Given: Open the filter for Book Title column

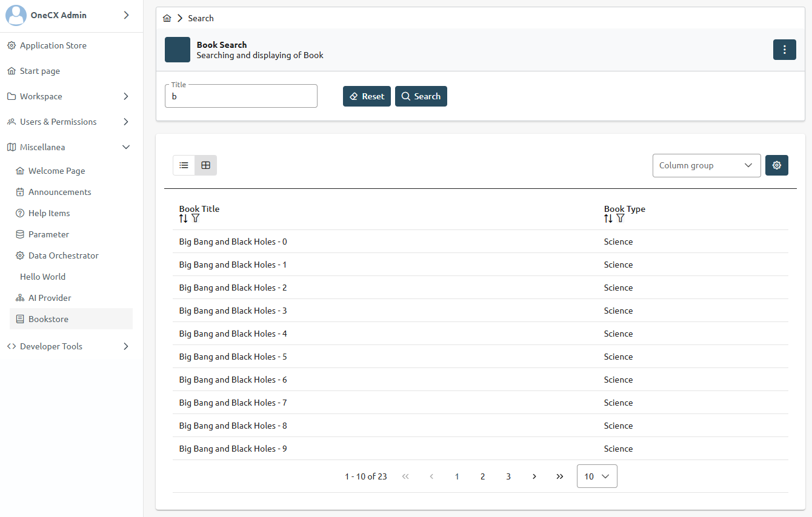Looking at the screenshot, I should (x=195, y=218).
